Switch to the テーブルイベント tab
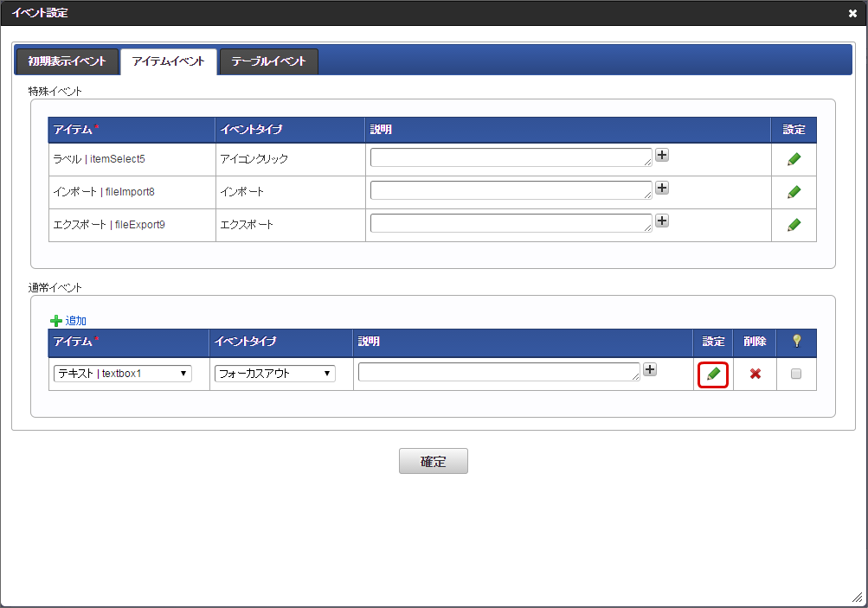Viewport: 868px width, 608px height. [x=268, y=61]
